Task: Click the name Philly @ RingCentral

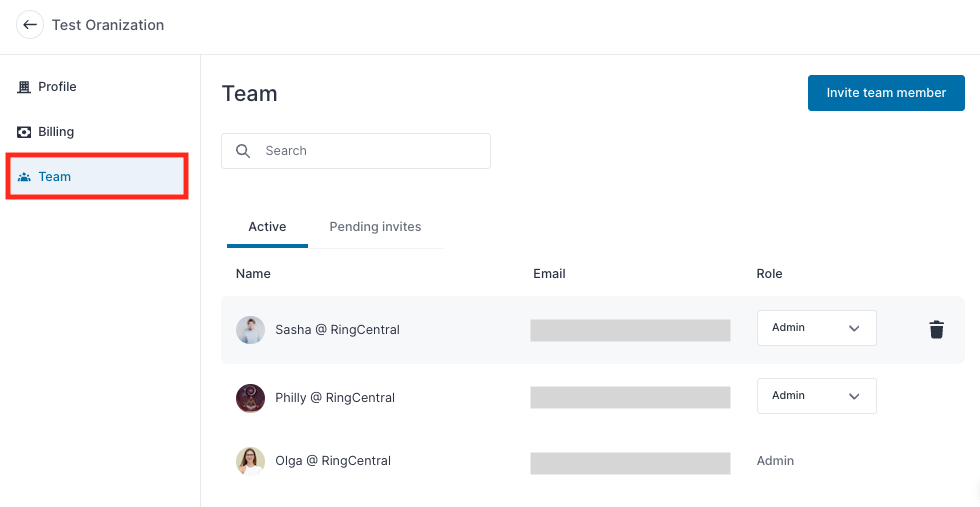Action: click(335, 398)
